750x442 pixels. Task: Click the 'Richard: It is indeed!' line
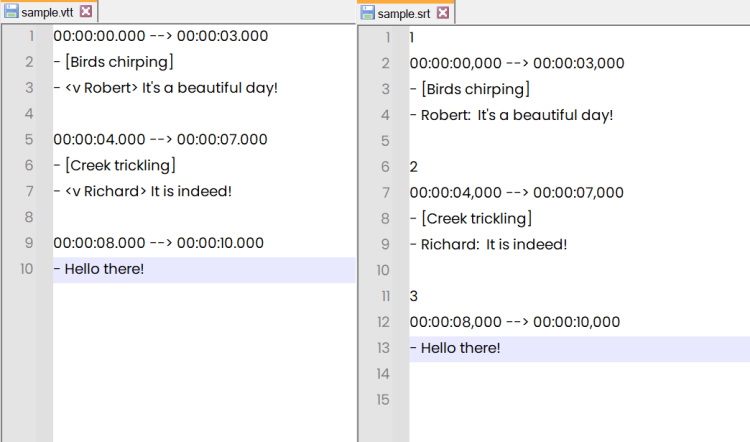pos(488,244)
